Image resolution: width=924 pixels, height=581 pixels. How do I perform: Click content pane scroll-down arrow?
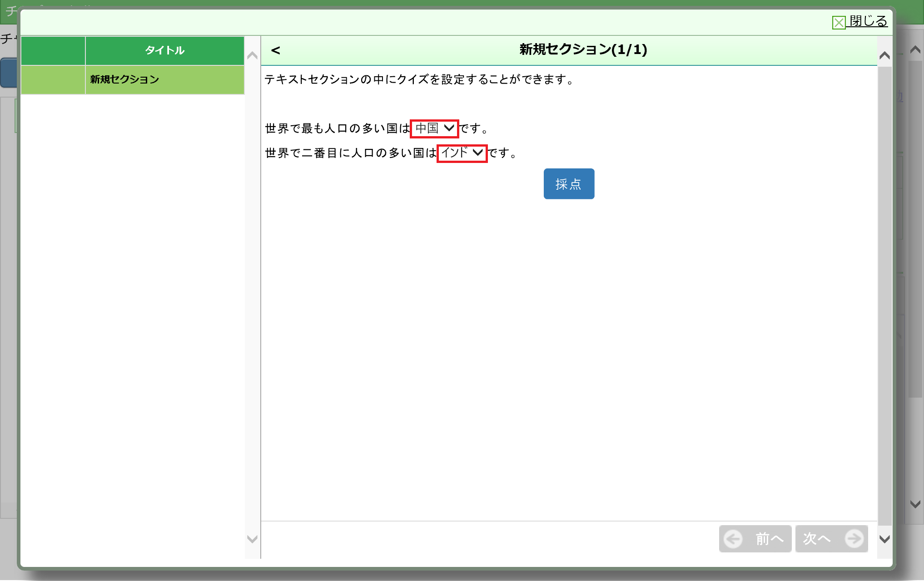pos(884,539)
